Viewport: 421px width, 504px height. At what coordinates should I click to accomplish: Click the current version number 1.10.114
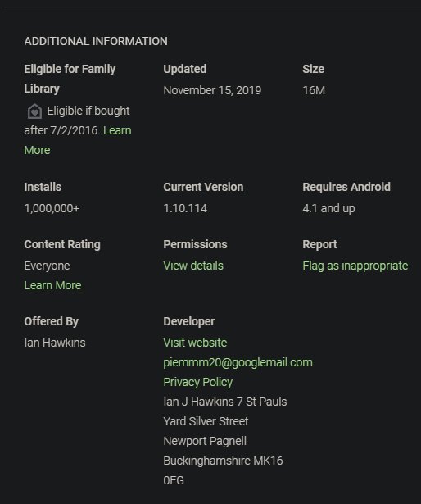[x=185, y=208]
